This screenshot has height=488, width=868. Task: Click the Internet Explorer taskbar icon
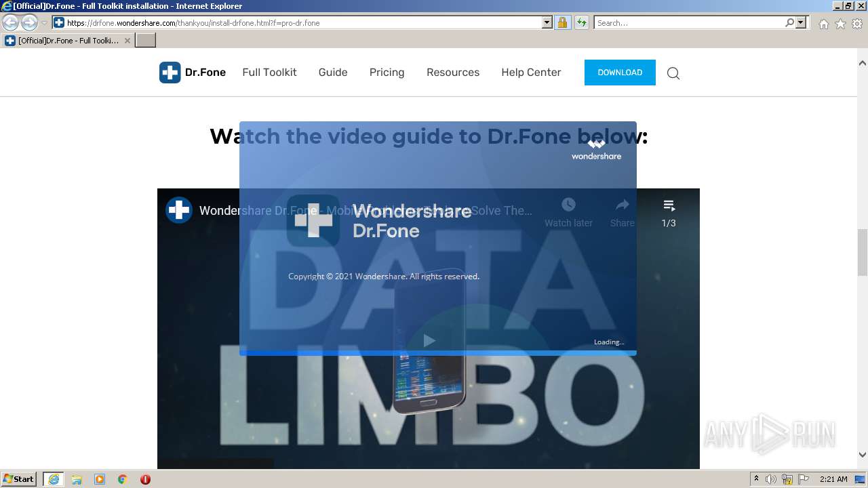tap(54, 479)
